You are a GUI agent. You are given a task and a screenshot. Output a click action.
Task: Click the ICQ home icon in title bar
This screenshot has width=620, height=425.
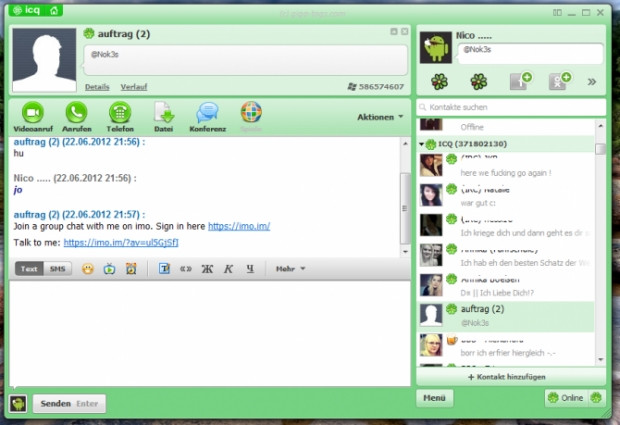(x=54, y=10)
